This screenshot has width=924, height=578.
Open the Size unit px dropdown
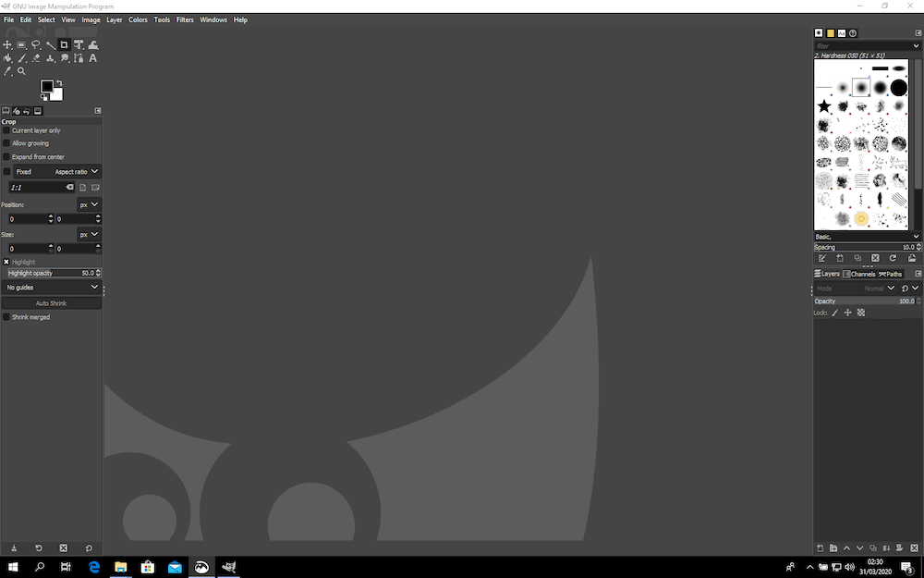pos(89,234)
